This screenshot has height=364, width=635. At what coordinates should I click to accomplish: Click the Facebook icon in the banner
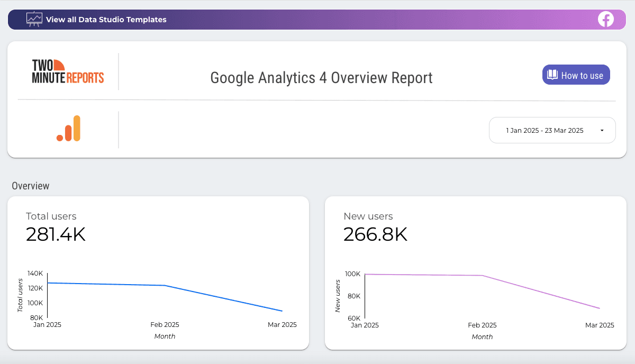605,19
